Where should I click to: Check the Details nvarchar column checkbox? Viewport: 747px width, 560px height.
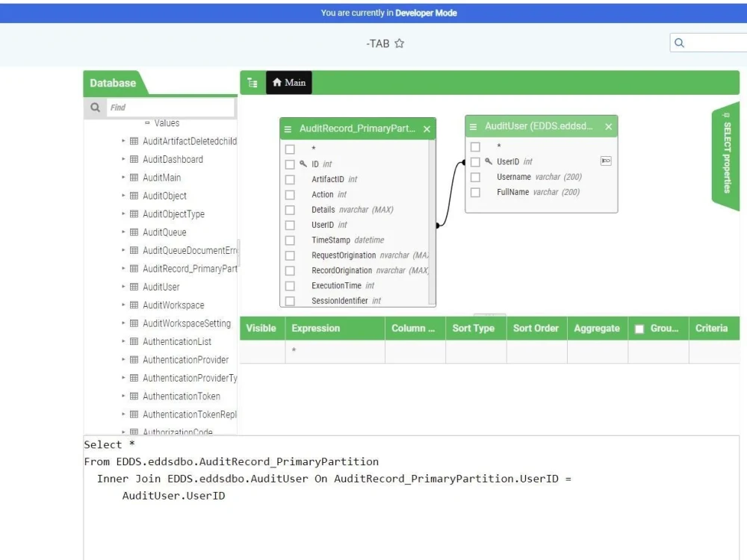(x=290, y=210)
